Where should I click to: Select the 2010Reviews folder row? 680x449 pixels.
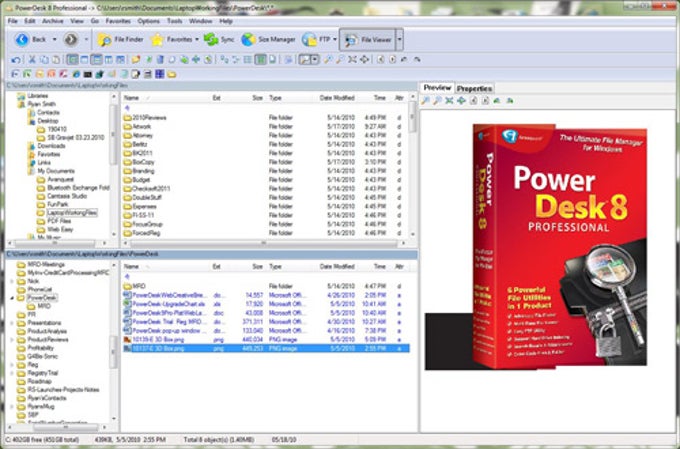[x=265, y=118]
